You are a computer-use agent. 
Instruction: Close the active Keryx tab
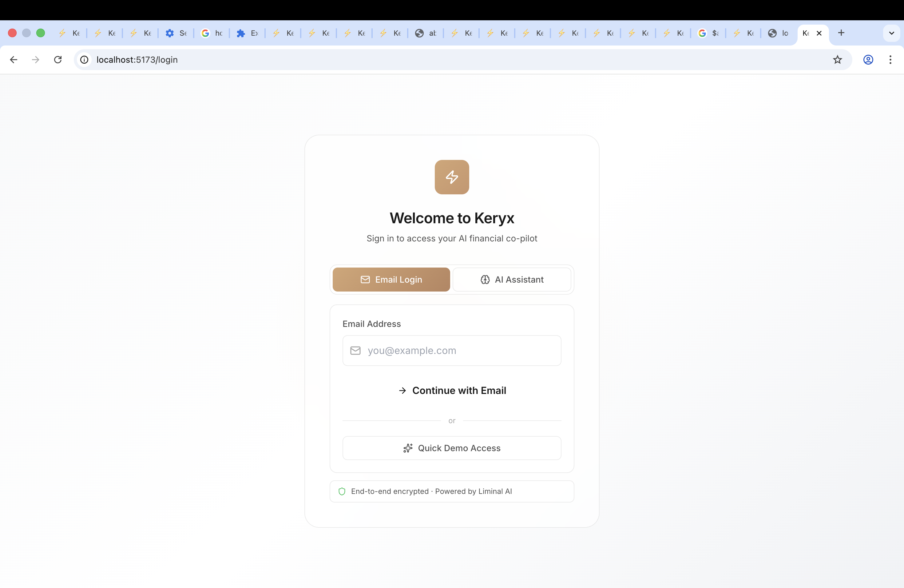819,33
